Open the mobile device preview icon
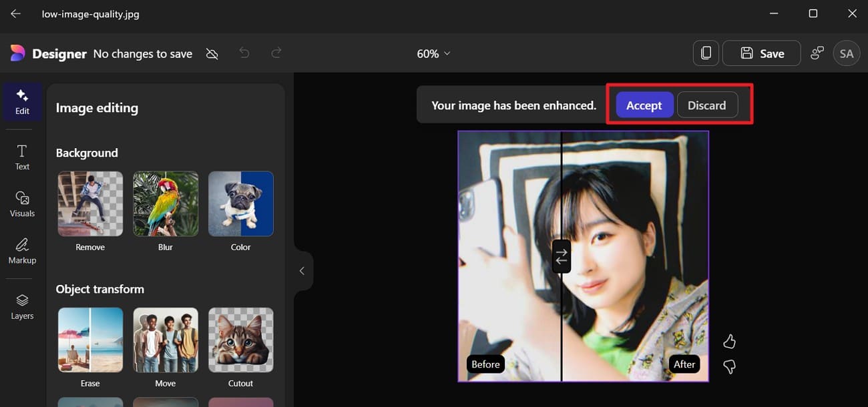Viewport: 868px width, 407px height. [x=706, y=53]
